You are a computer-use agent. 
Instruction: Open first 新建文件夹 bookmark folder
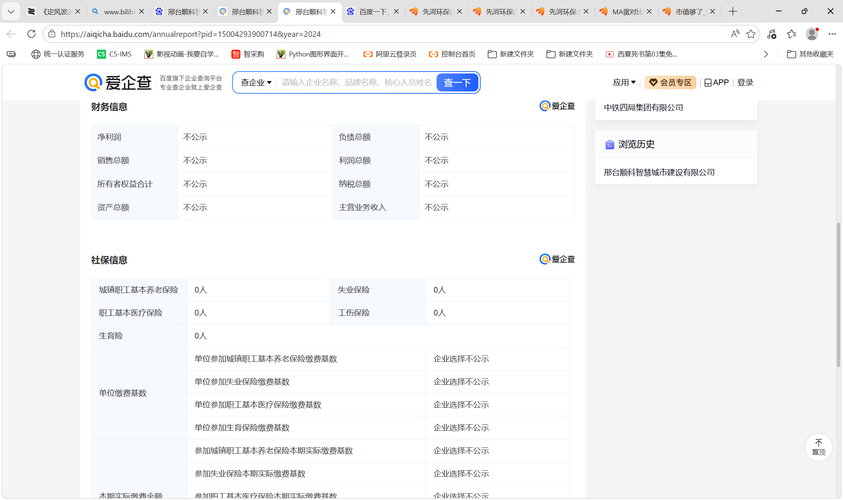pyautogui.click(x=511, y=54)
